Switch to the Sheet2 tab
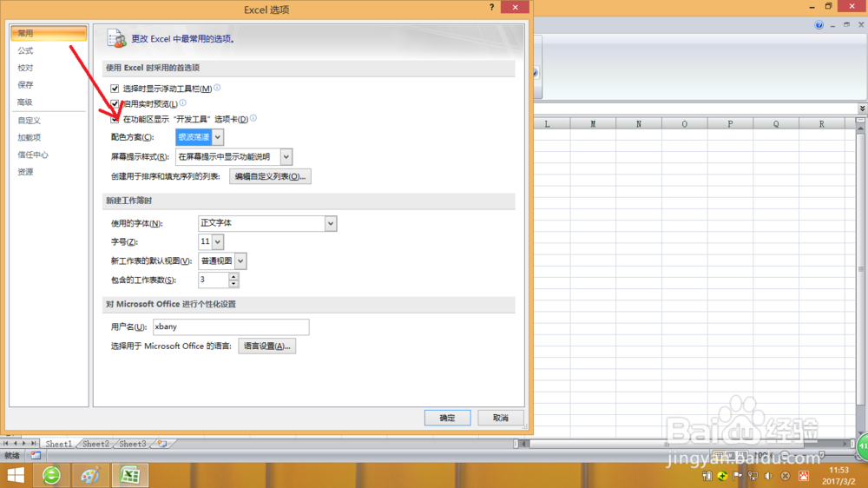Screen dimensions: 868x488 [95, 444]
